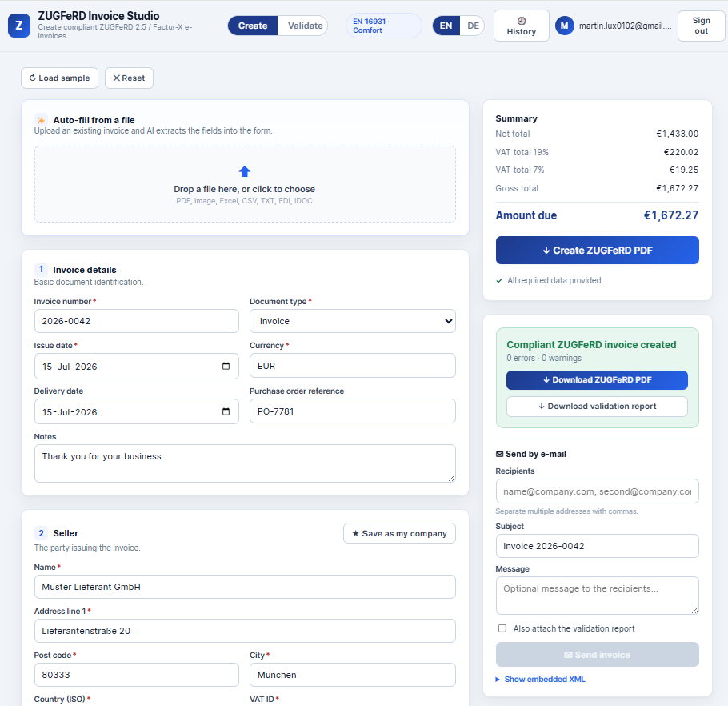728x706 pixels.
Task: Click the e-mail Message text area
Action: tap(597, 596)
